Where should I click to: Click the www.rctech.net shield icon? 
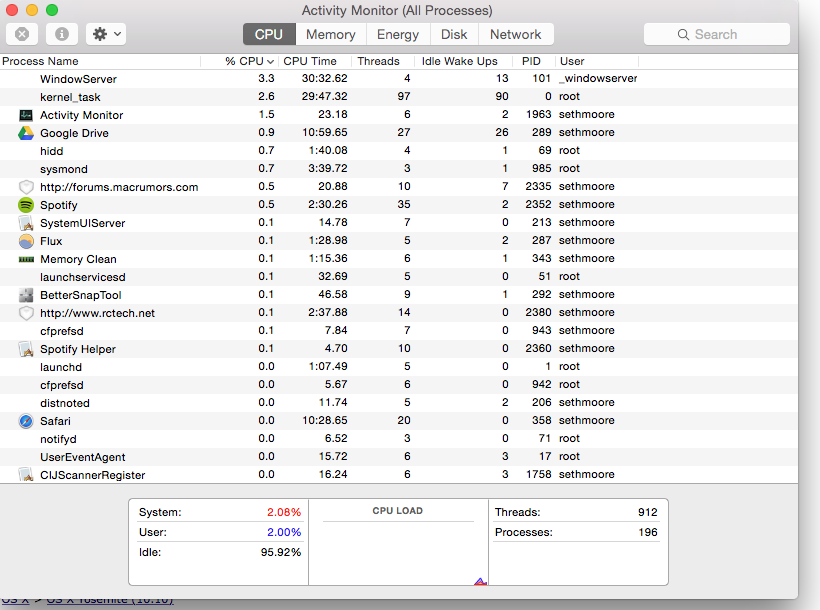tap(26, 313)
